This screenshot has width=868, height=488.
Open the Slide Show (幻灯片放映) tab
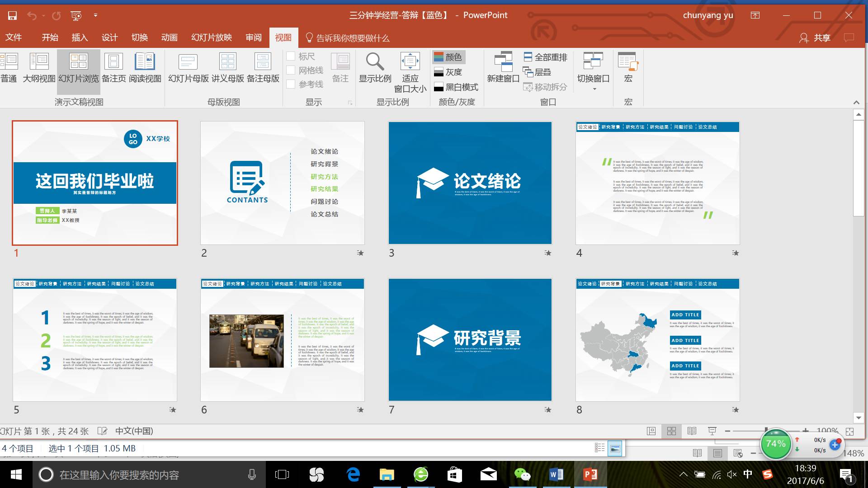211,38
